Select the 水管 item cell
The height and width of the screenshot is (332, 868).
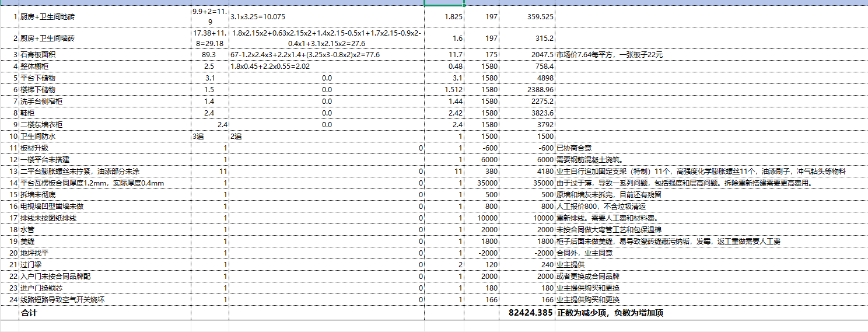[28, 230]
